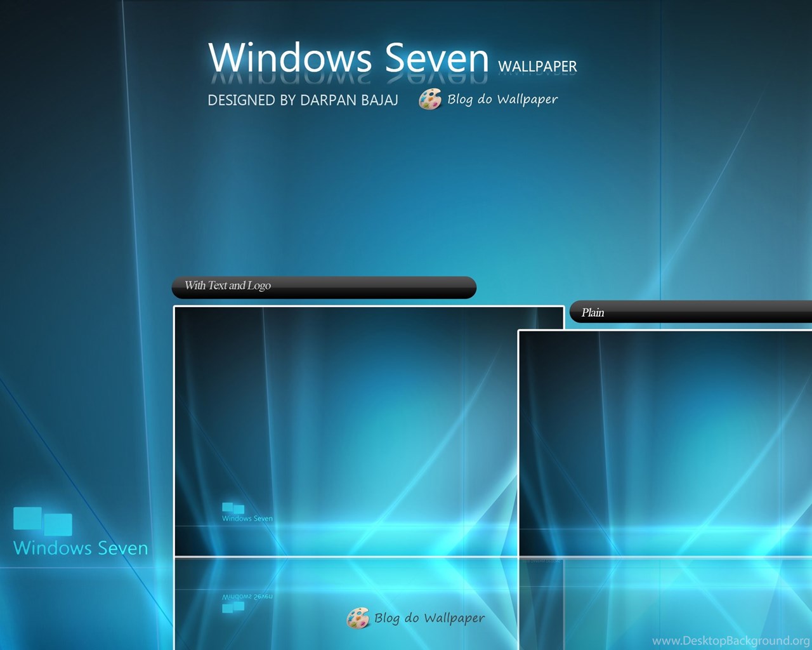Click "Windows Seven" text under the large desktop logo
812x650 pixels.
coord(81,548)
